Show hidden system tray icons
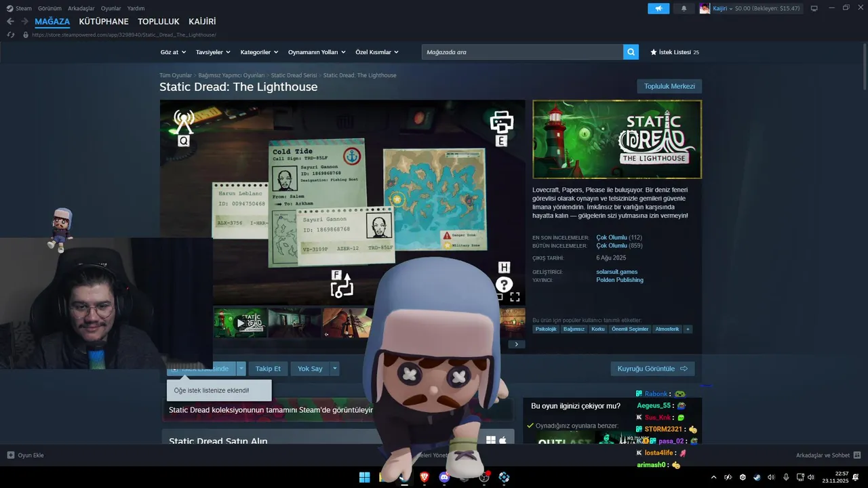This screenshot has width=868, height=488. [x=713, y=477]
